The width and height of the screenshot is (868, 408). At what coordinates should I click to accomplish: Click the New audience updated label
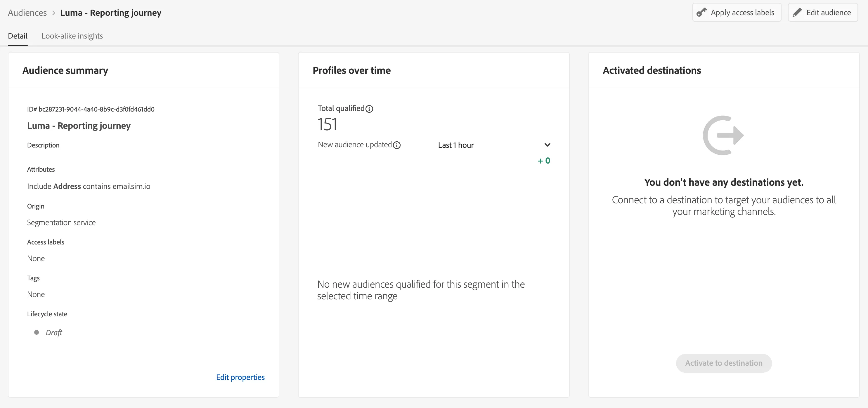point(355,145)
